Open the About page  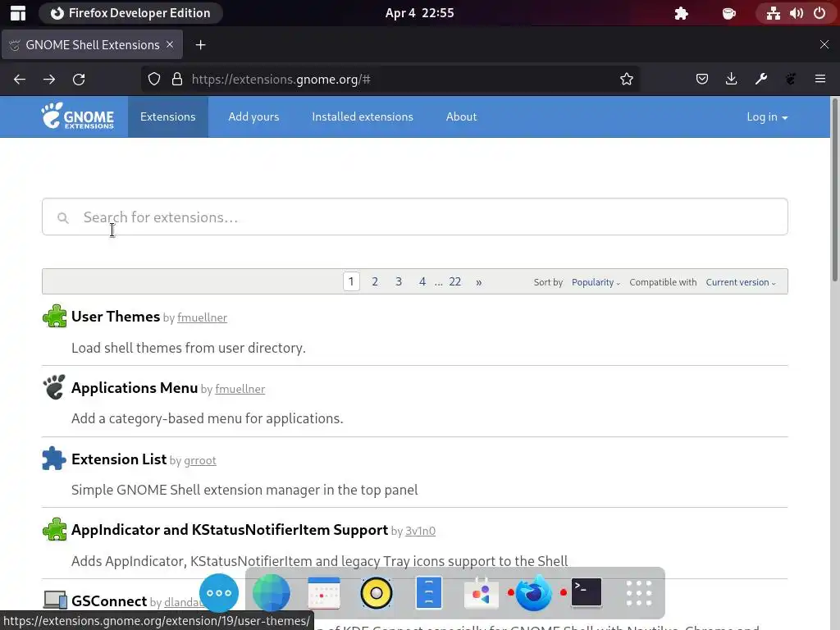click(x=461, y=116)
